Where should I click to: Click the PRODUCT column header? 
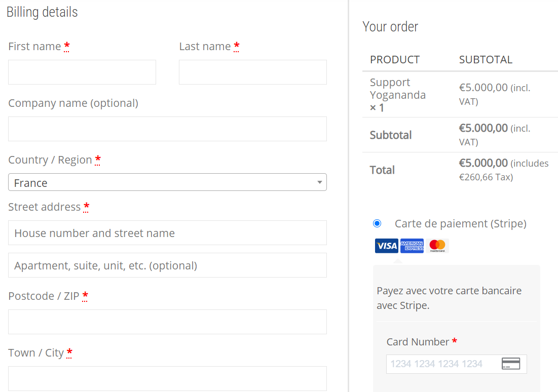tap(395, 60)
